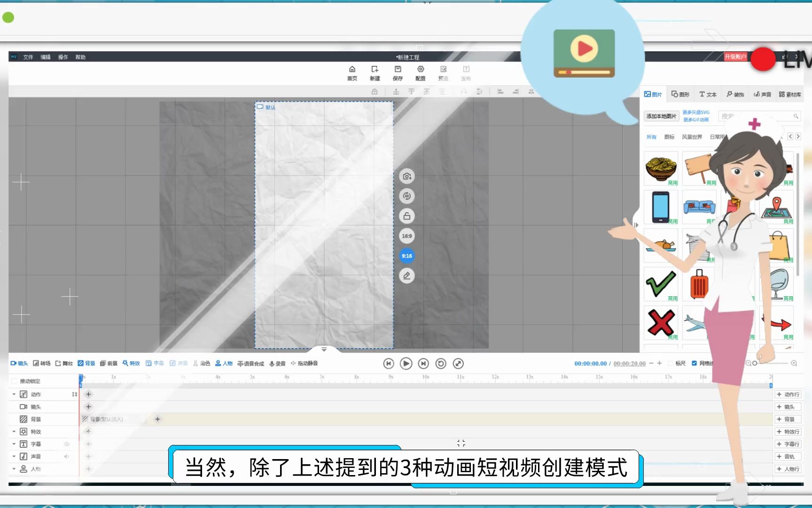Click the rotate canvas icon beside stage

point(407,196)
